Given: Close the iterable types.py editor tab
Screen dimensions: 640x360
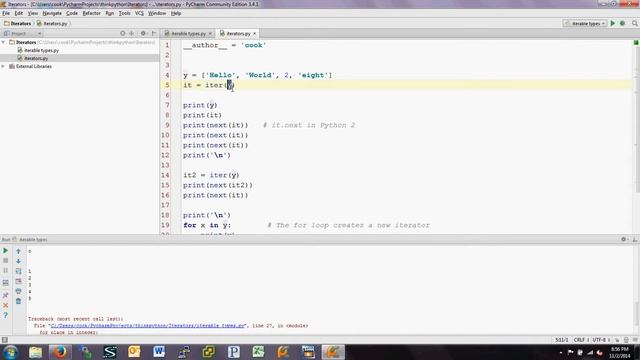Looking at the screenshot, I should [x=210, y=33].
